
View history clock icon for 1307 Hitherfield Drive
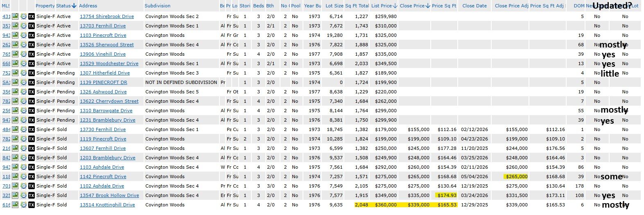23,73
